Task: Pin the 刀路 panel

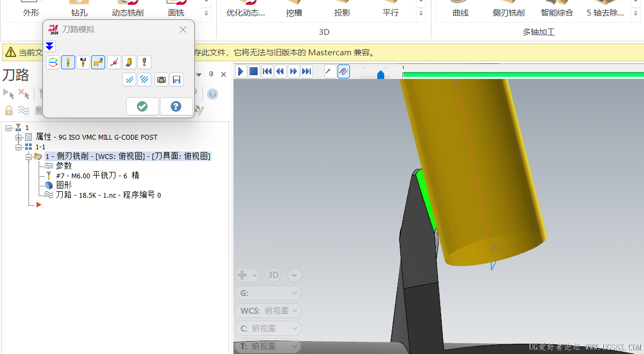Action: [x=211, y=74]
